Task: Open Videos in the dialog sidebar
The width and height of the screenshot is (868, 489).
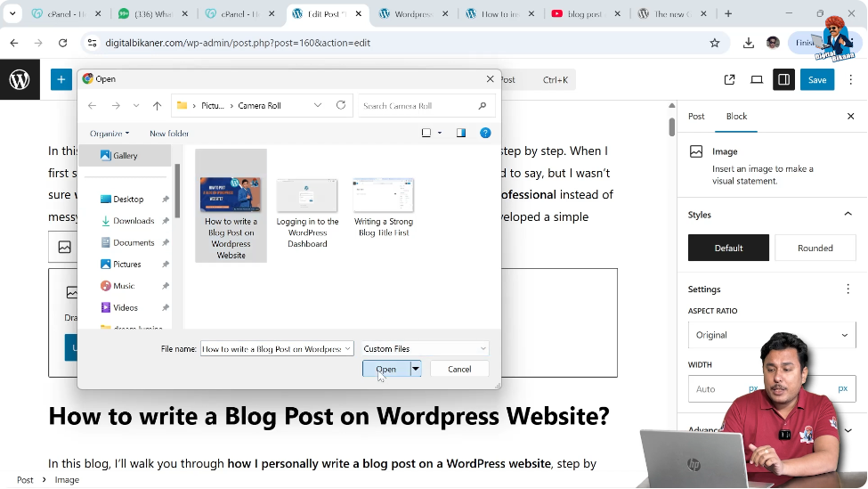Action: tap(126, 308)
